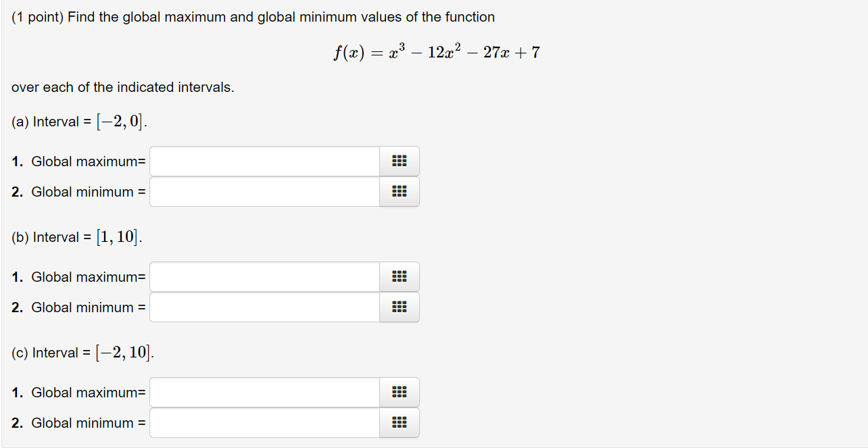The height and width of the screenshot is (448, 868).
Task: Open equation editor for part (b) global maximum
Action: click(399, 276)
